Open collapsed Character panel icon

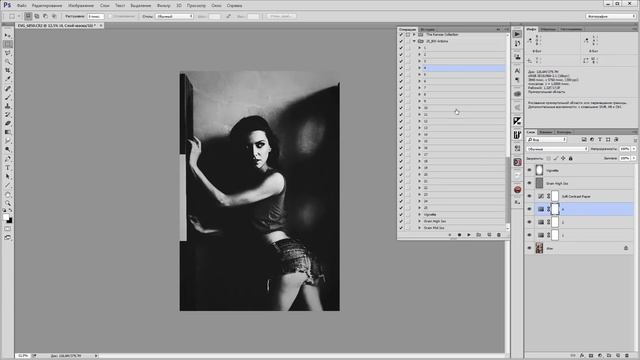517,71
